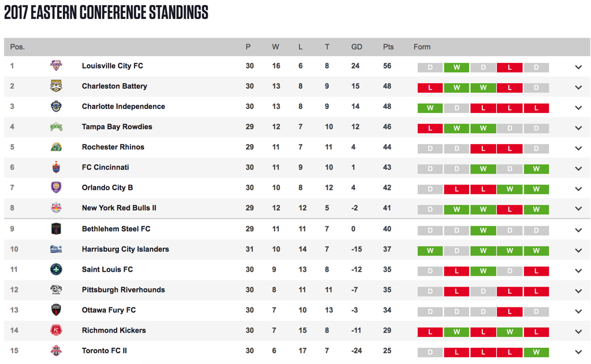This screenshot has width=591, height=364.
Task: Click the New York Red Bulls II logo
Action: (56, 208)
